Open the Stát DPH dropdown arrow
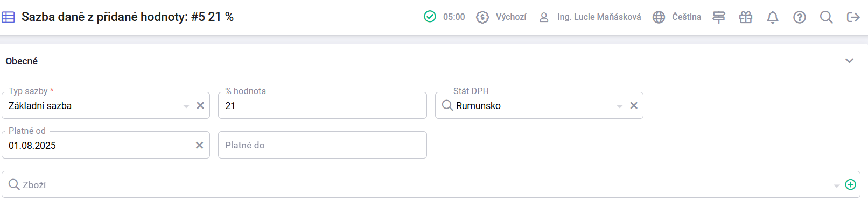868x215 pixels. click(620, 106)
